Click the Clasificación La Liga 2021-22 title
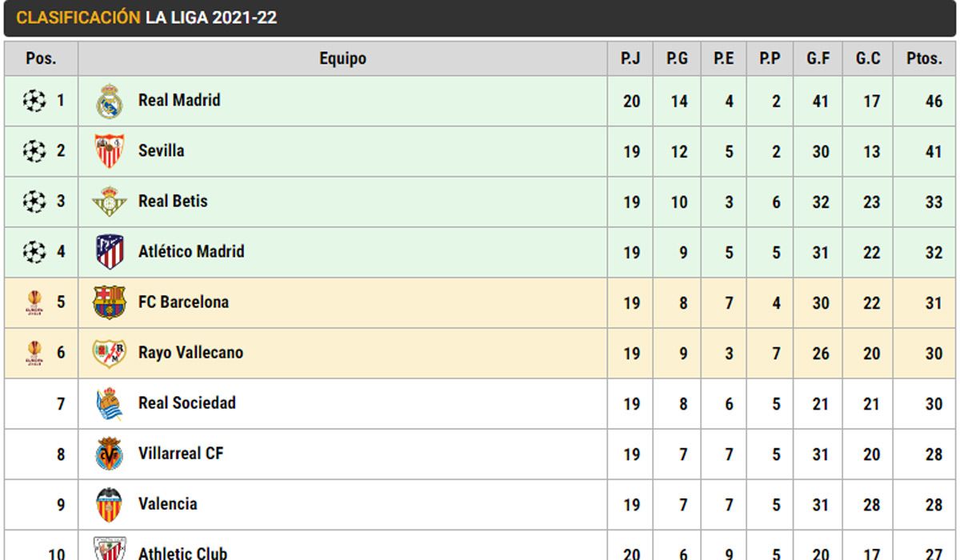Image resolution: width=960 pixels, height=560 pixels. coord(146,18)
